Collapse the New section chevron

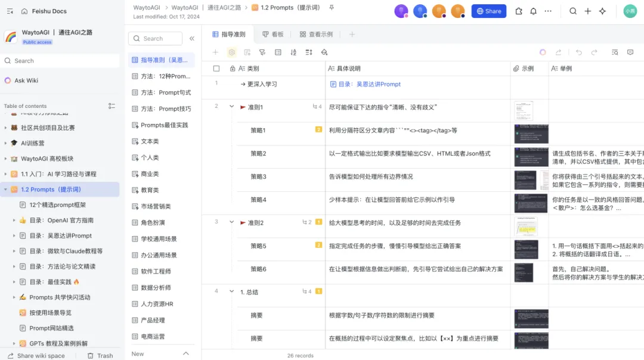coord(185,353)
